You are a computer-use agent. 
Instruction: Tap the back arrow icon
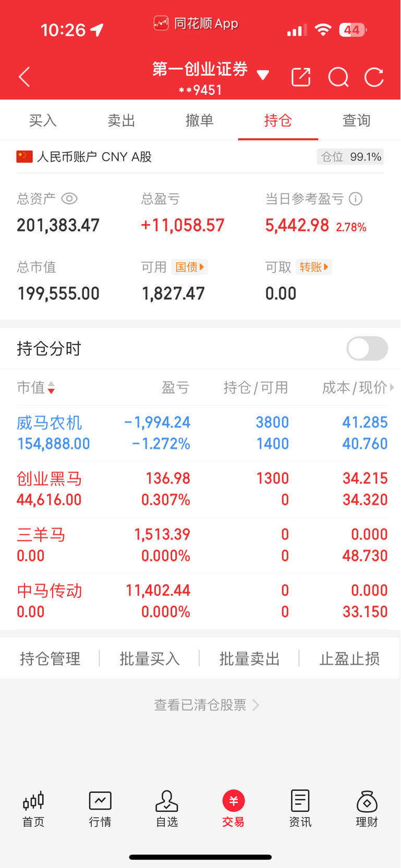tap(24, 77)
